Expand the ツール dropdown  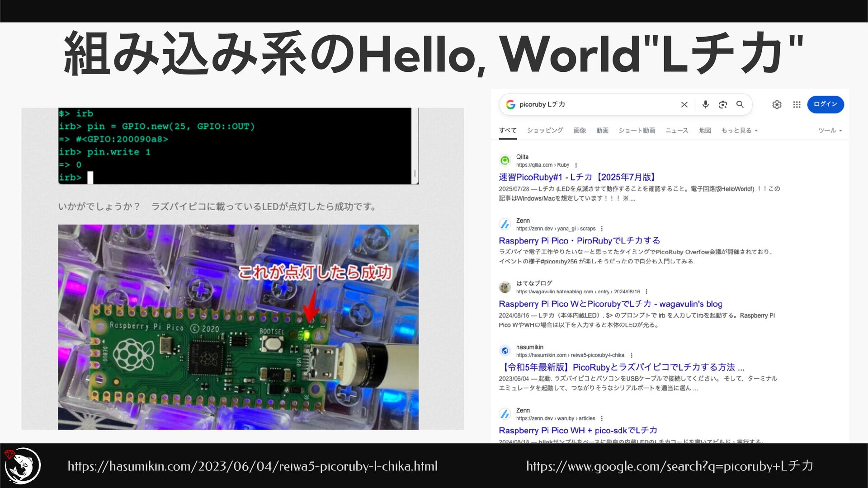[830, 131]
